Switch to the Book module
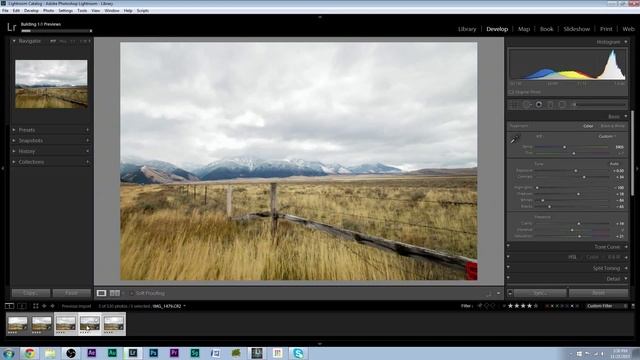This screenshot has height=360, width=640. tap(547, 29)
